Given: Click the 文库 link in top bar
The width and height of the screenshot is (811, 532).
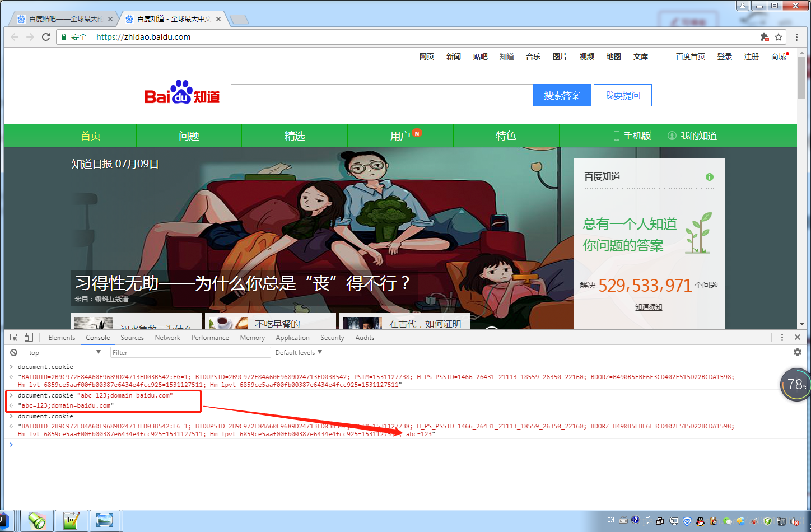Looking at the screenshot, I should [x=641, y=57].
